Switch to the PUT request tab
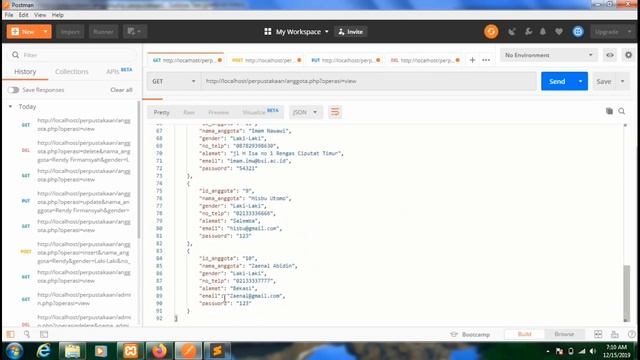Screen dimensions: 640x360 click(345, 60)
